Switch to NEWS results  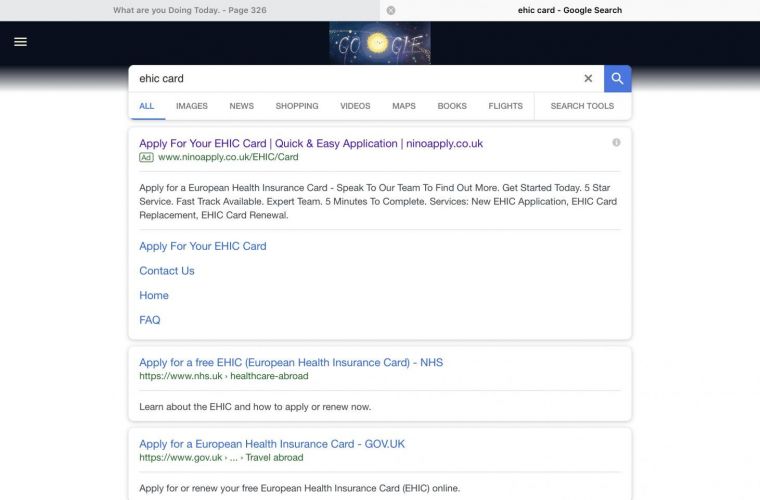[x=241, y=106]
